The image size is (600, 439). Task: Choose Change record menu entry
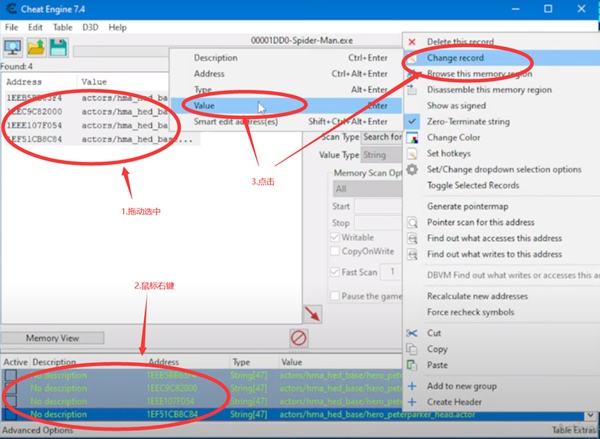pos(502,58)
